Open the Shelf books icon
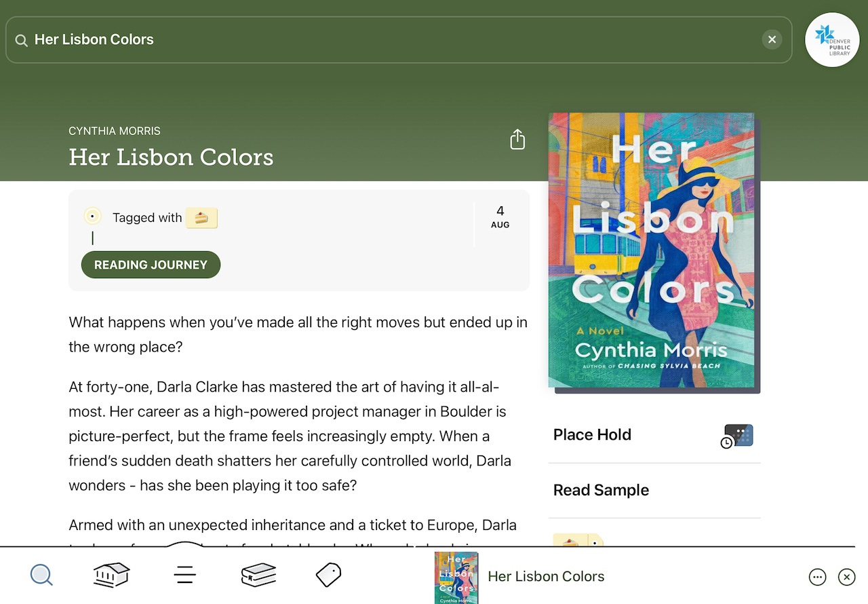Viewport: 868px width, 604px height. click(258, 575)
